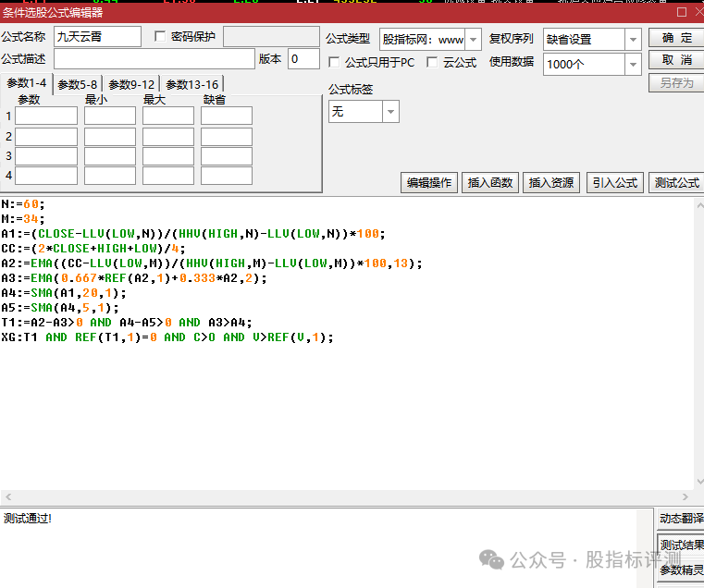Maximize the formula editor window
Screen dimensions: 704x588
pos(681,12)
